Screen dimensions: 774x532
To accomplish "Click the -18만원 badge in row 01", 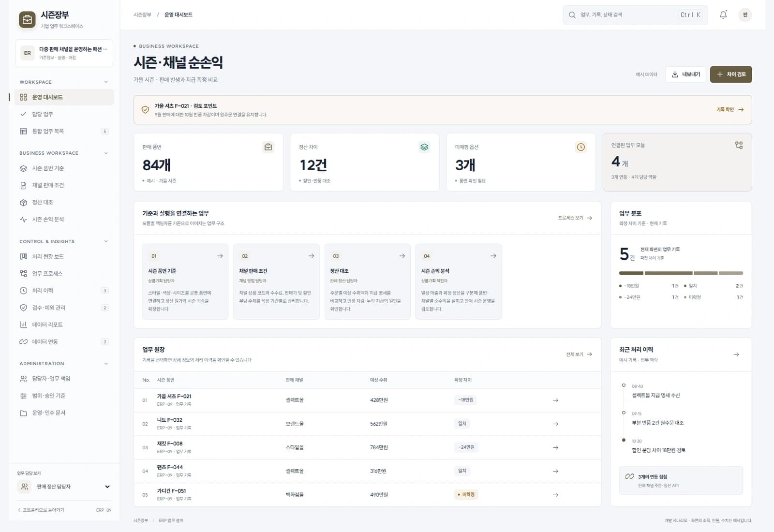I will (466, 400).
